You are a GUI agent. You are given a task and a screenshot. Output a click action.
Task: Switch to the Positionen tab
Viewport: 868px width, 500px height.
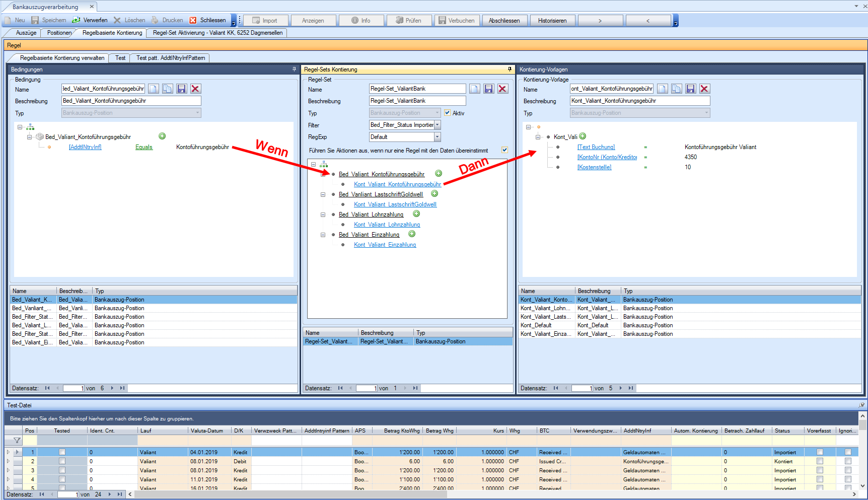59,33
